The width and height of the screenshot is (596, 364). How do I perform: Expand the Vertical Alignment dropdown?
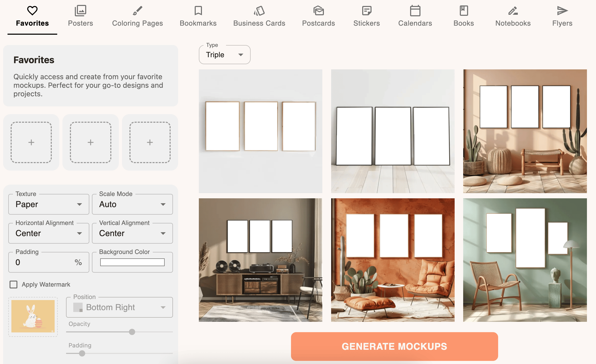pyautogui.click(x=132, y=233)
